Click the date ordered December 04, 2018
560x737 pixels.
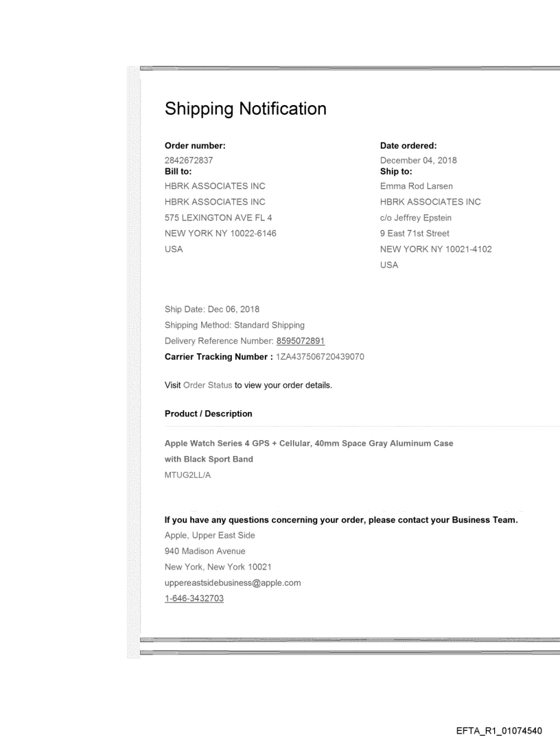[x=418, y=161]
